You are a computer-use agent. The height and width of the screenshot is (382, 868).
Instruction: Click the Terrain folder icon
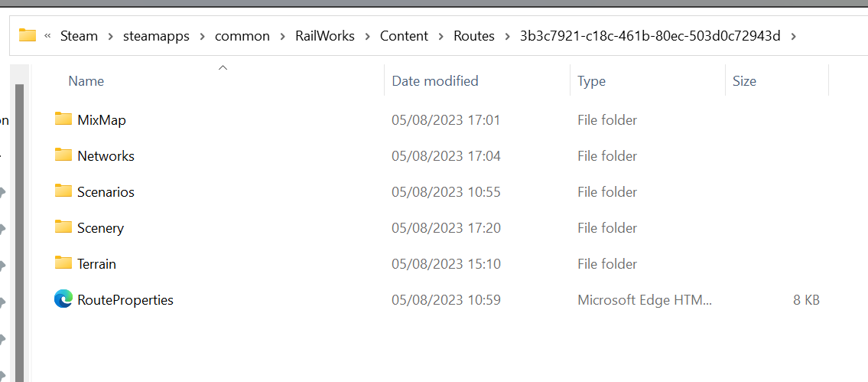click(63, 263)
